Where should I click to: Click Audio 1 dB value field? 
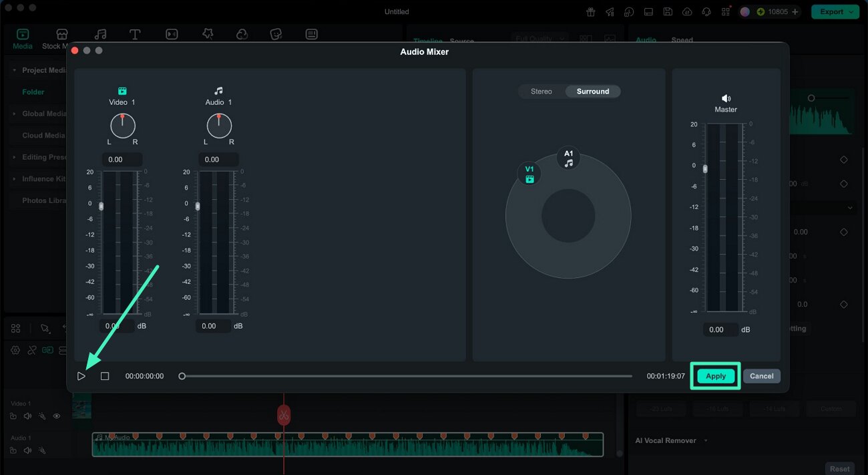(x=214, y=326)
